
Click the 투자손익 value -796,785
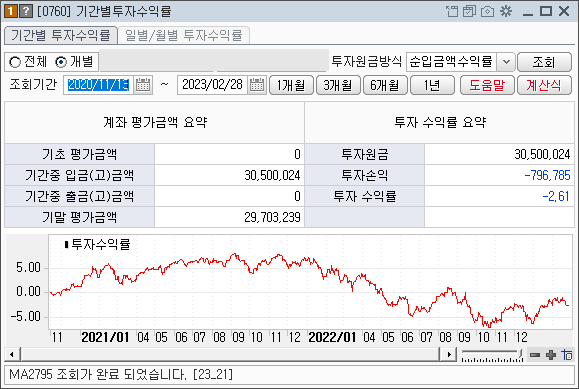[547, 175]
